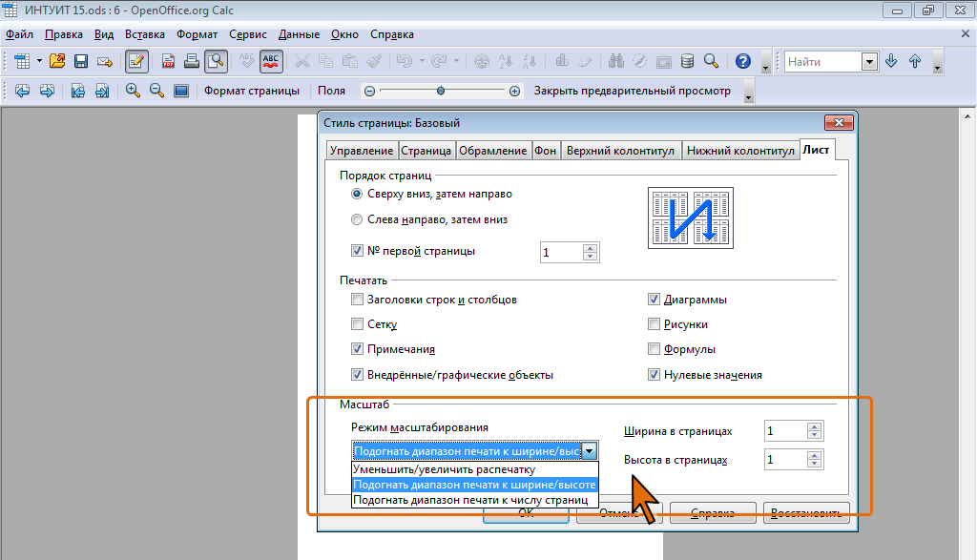Image resolution: width=977 pixels, height=560 pixels.
Task: Click the 'Поля' button
Action: [x=331, y=91]
